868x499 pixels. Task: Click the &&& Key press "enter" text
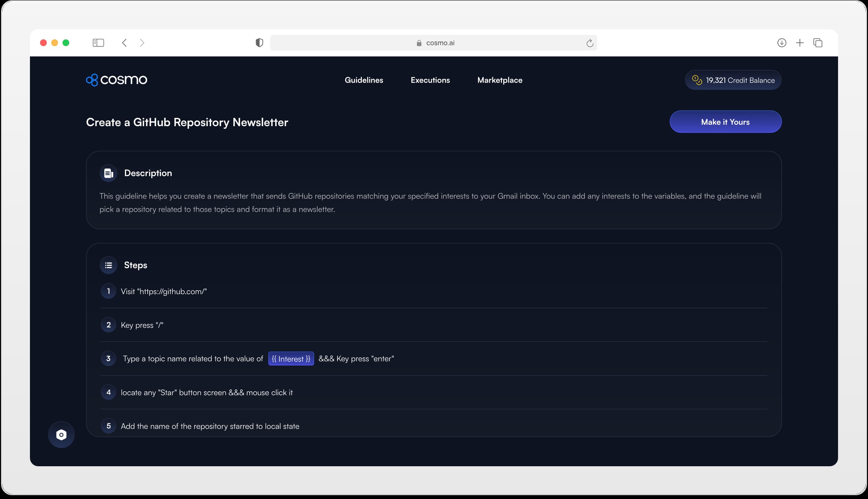coord(356,359)
